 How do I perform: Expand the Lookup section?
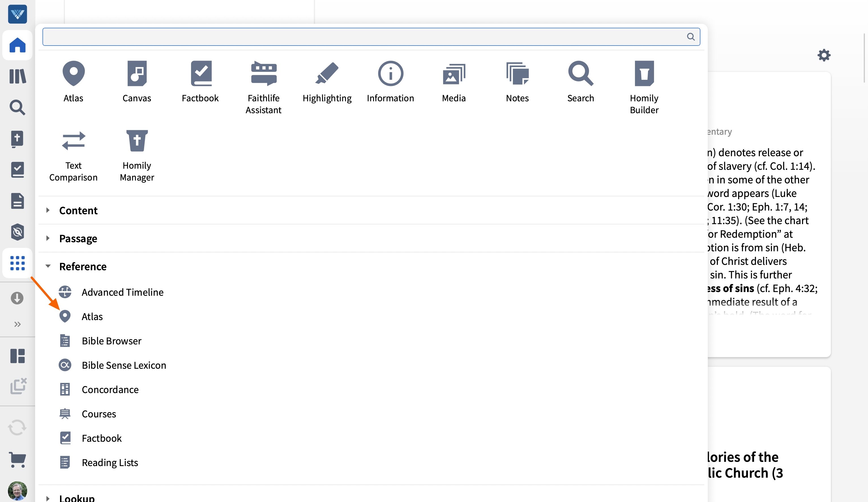(x=76, y=497)
